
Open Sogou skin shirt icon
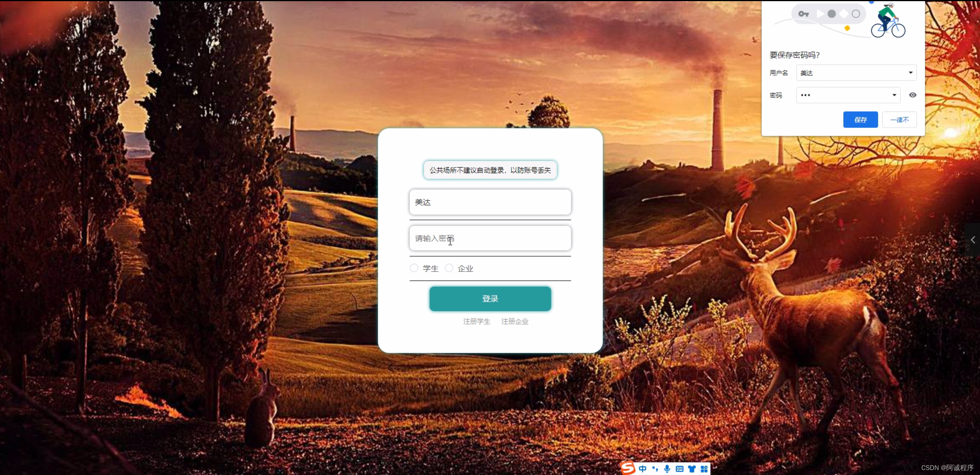[x=692, y=468]
